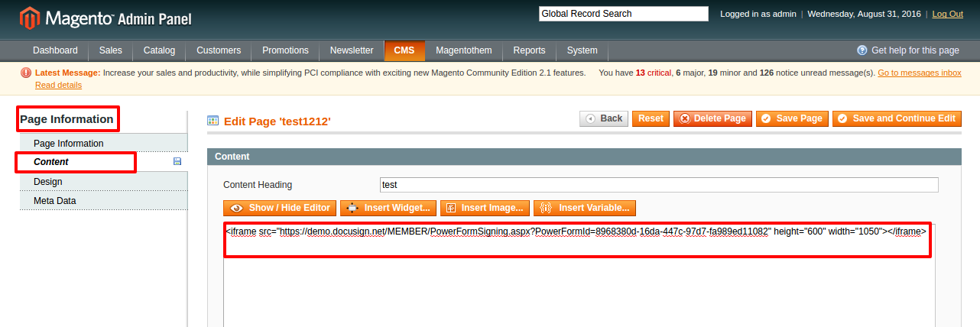This screenshot has height=327, width=980.
Task: Open the Insert Widget dialog
Action: pos(388,208)
